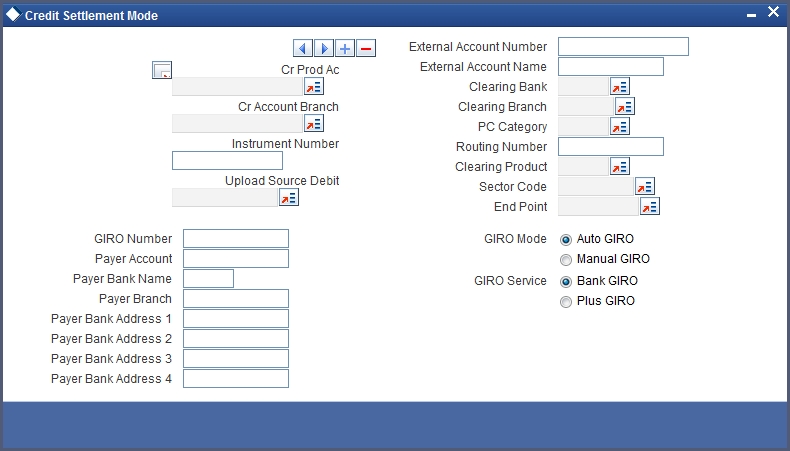The height and width of the screenshot is (451, 790).
Task: Focus the Payer Bank Address 4 field
Action: click(236, 378)
